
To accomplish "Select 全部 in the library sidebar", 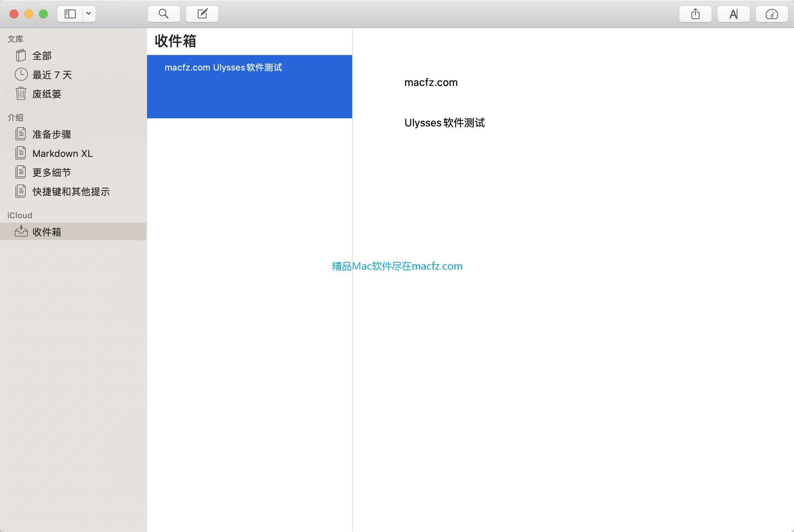I will [x=42, y=55].
